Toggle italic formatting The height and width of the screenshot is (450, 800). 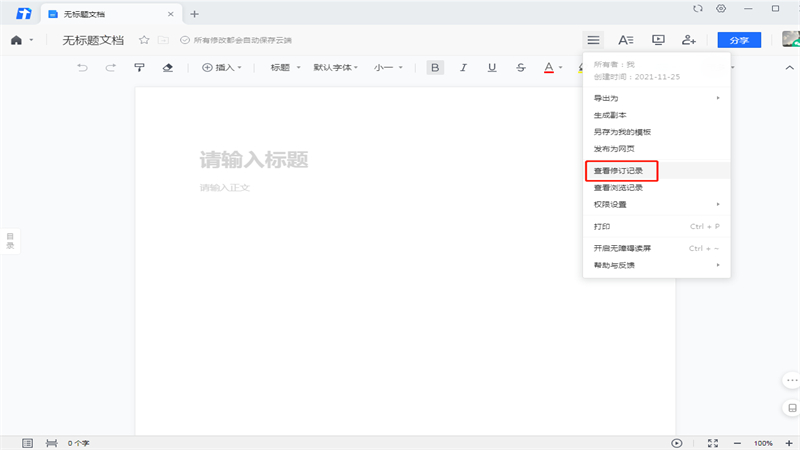tap(463, 67)
